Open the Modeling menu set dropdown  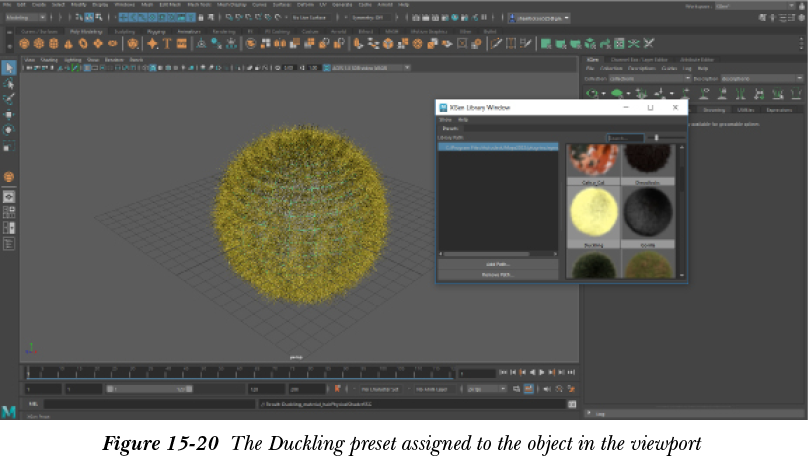pyautogui.click(x=25, y=17)
